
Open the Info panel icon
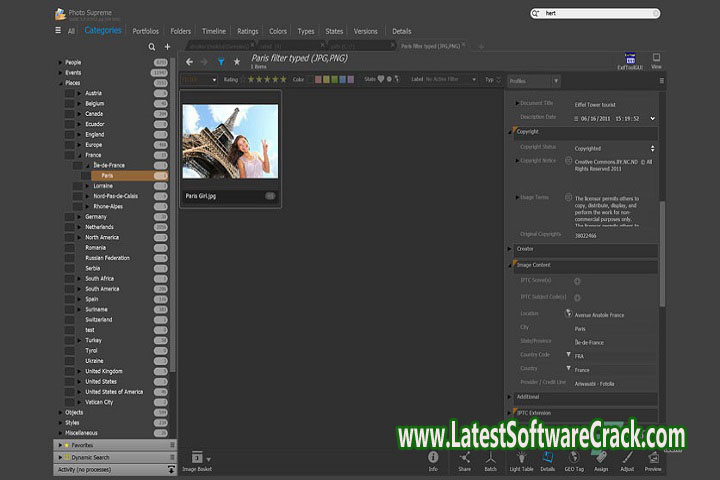click(x=433, y=459)
